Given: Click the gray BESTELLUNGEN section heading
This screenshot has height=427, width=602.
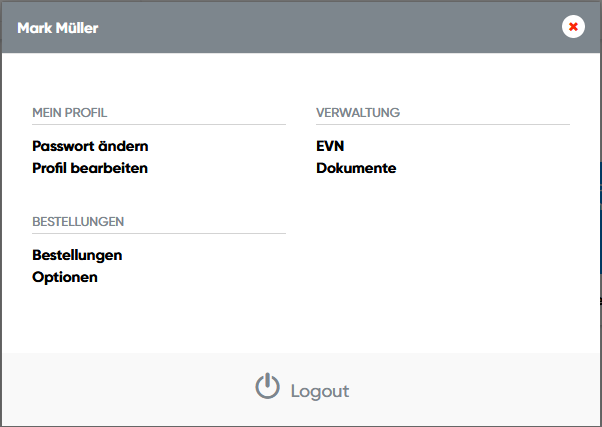Looking at the screenshot, I should point(78,222).
